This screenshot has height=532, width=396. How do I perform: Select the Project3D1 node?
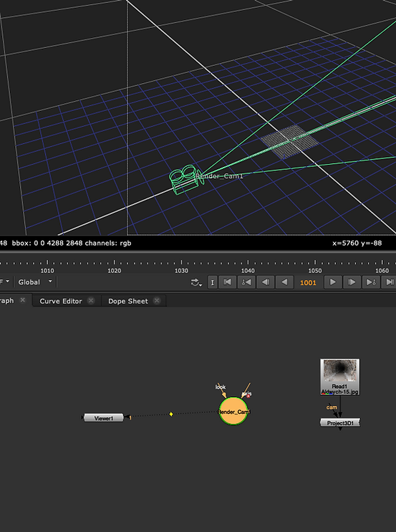tap(340, 422)
